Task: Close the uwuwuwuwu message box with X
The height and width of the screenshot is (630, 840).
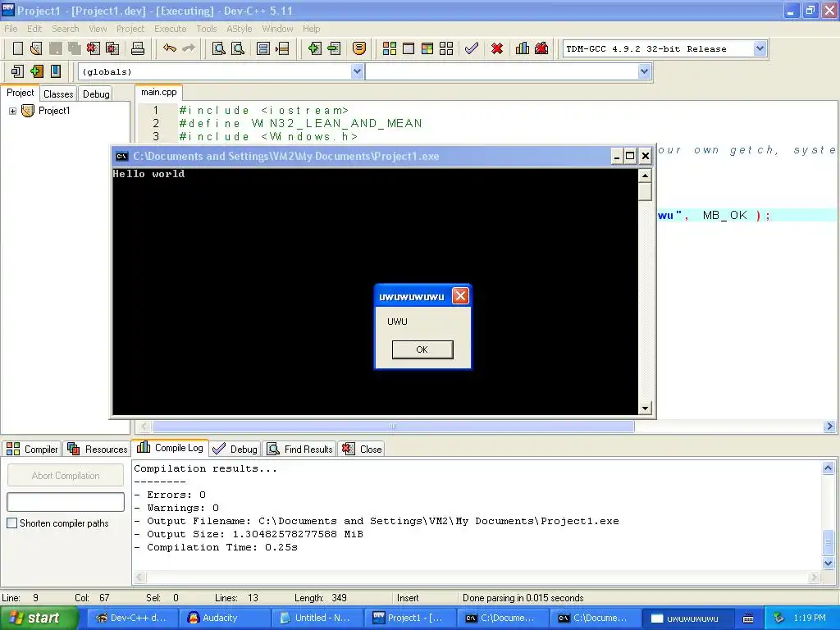Action: (x=460, y=295)
